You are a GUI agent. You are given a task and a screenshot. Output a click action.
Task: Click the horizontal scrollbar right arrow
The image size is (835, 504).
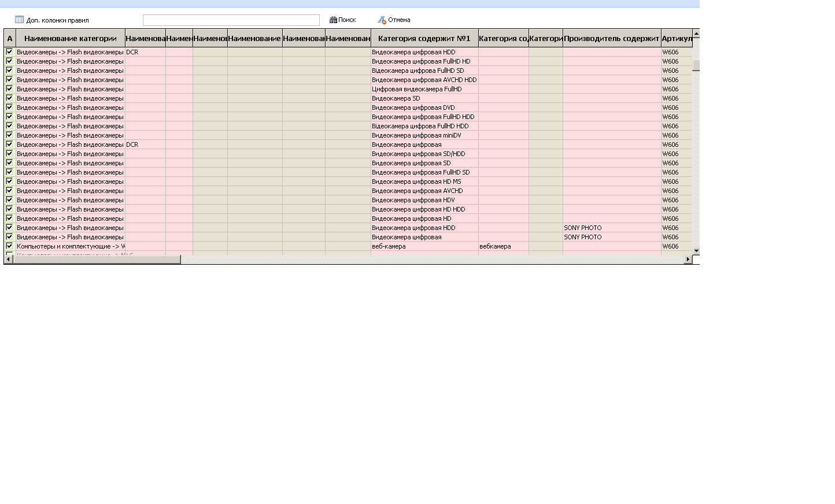coord(688,260)
